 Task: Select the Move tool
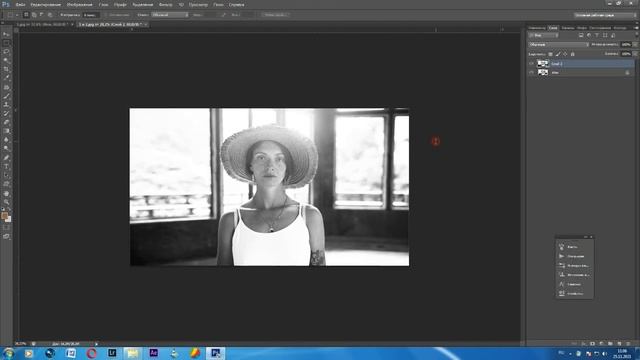[6, 34]
